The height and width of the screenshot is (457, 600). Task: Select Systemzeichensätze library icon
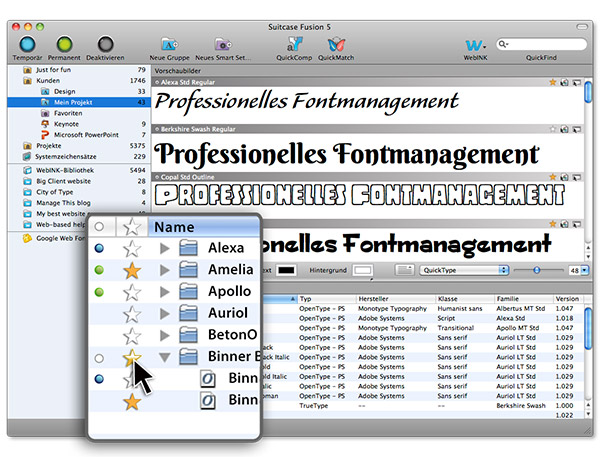coord(27,157)
